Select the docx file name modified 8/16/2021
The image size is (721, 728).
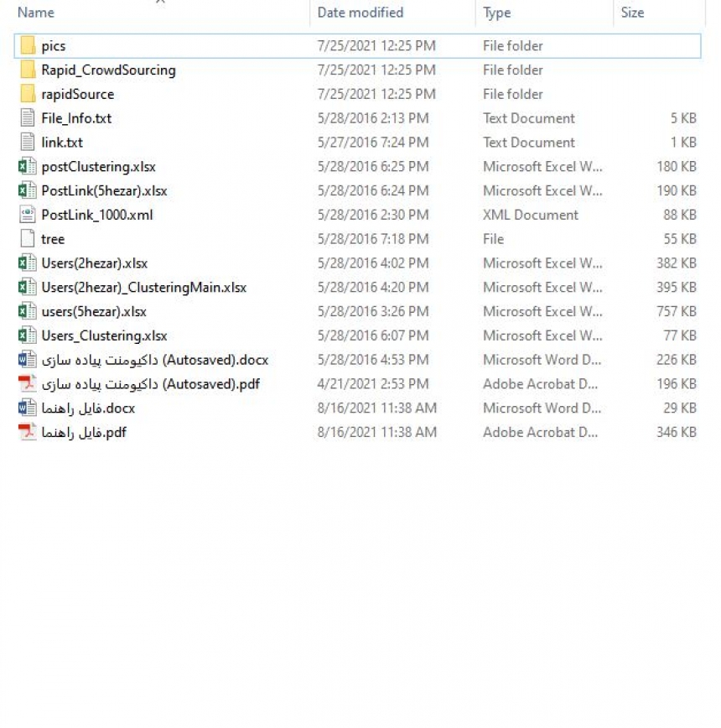(x=88, y=408)
